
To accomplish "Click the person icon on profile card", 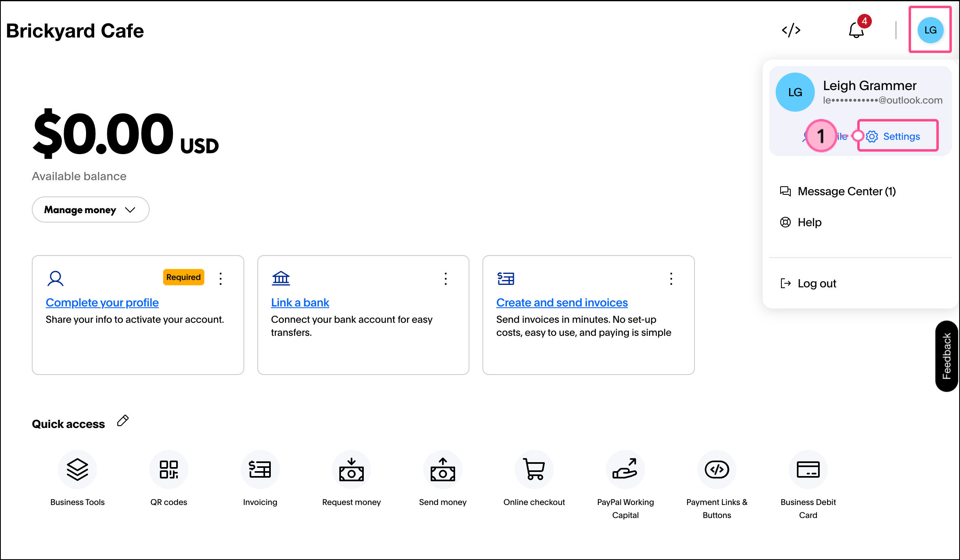I will (x=55, y=279).
